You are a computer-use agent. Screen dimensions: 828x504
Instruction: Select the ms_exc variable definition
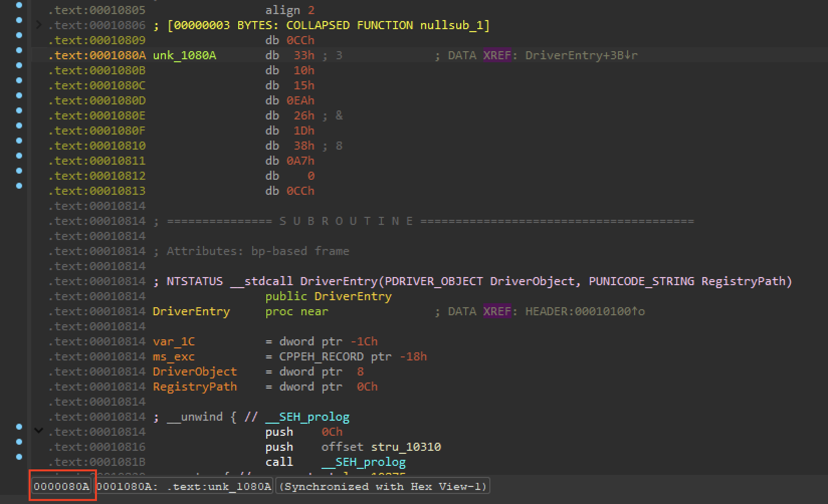(174, 356)
